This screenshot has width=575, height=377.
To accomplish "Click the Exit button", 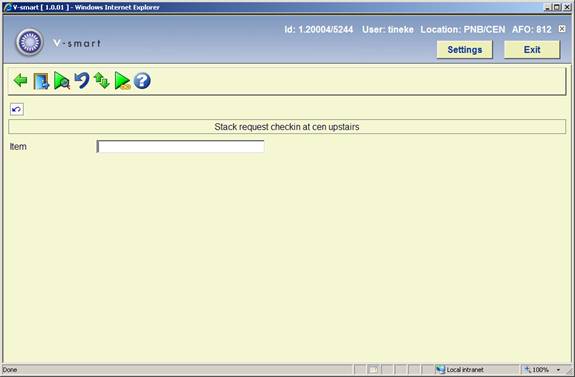I will click(532, 50).
